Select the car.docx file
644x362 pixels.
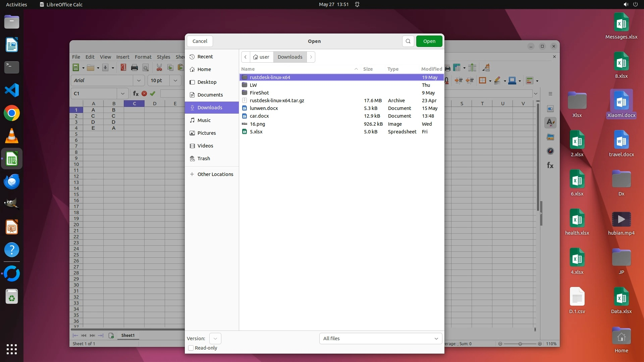point(259,116)
